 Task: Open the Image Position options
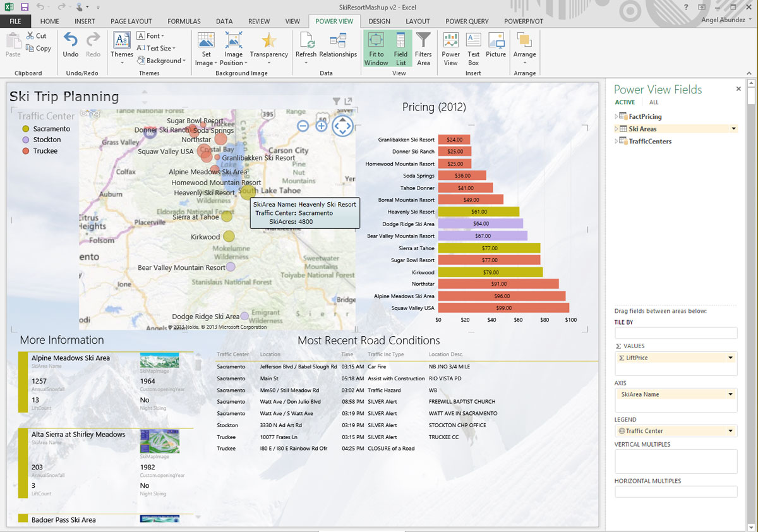click(233, 49)
